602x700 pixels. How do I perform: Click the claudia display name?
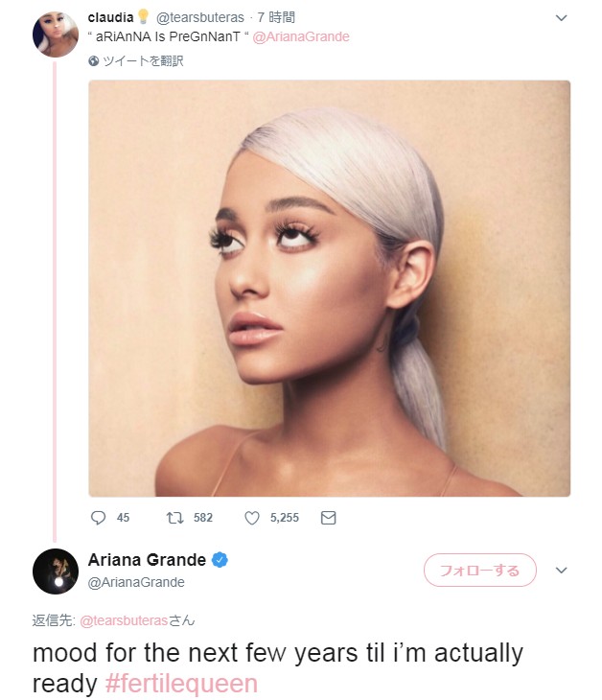(x=109, y=17)
